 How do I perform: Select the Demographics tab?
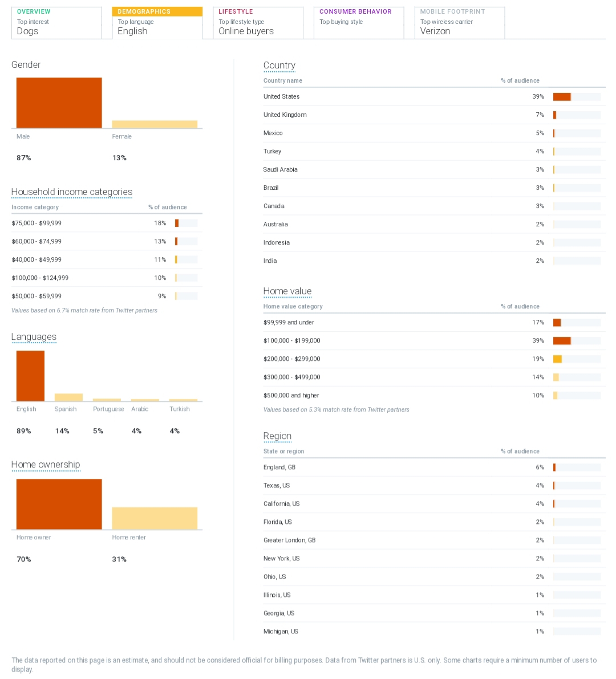(x=157, y=23)
